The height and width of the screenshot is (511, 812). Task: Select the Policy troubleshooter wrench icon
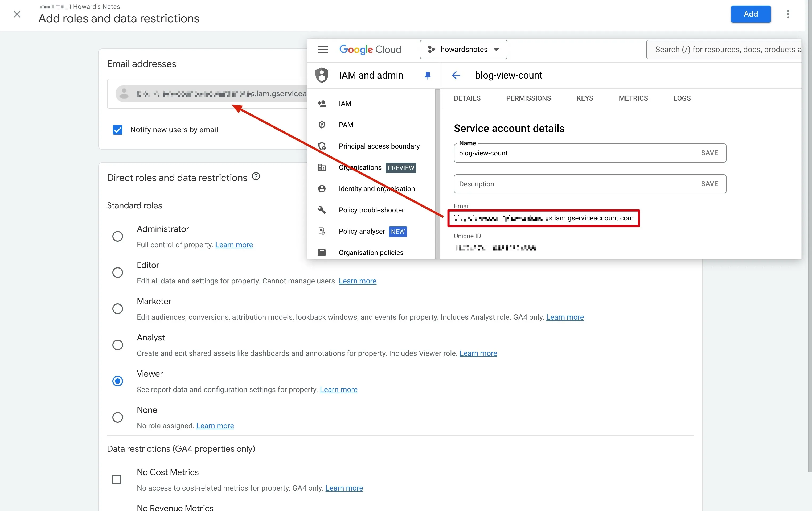tap(322, 210)
